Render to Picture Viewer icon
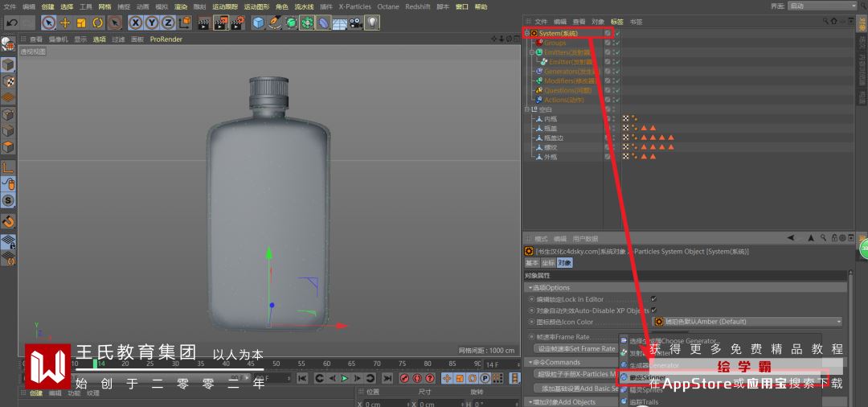Image resolution: width=868 pixels, height=407 pixels. pos(221,23)
